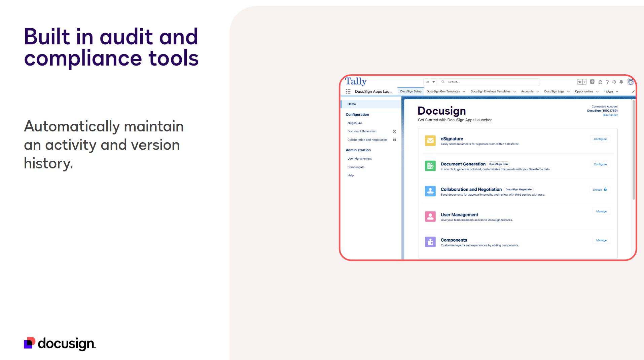This screenshot has width=644, height=360.
Task: Click the favorites star icon
Action: (580, 82)
